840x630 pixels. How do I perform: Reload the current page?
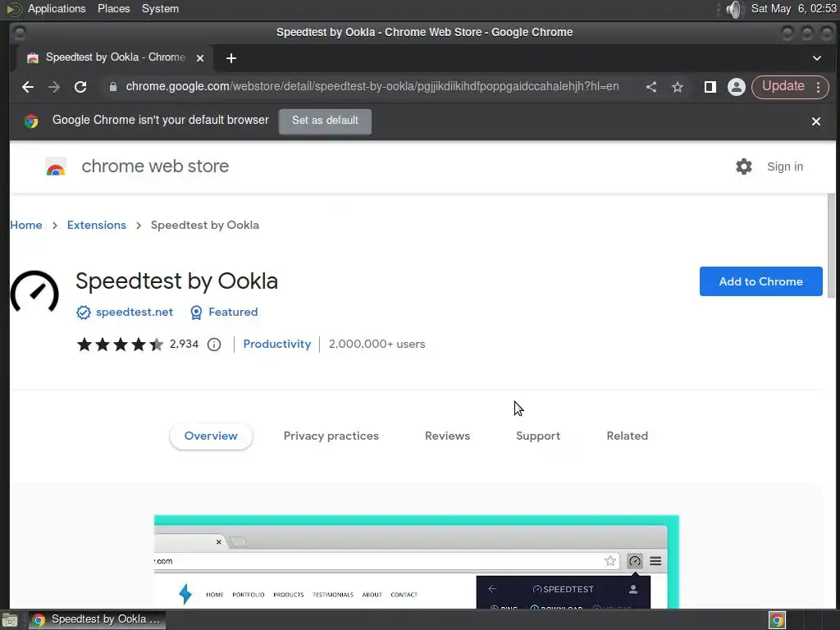[x=80, y=87]
